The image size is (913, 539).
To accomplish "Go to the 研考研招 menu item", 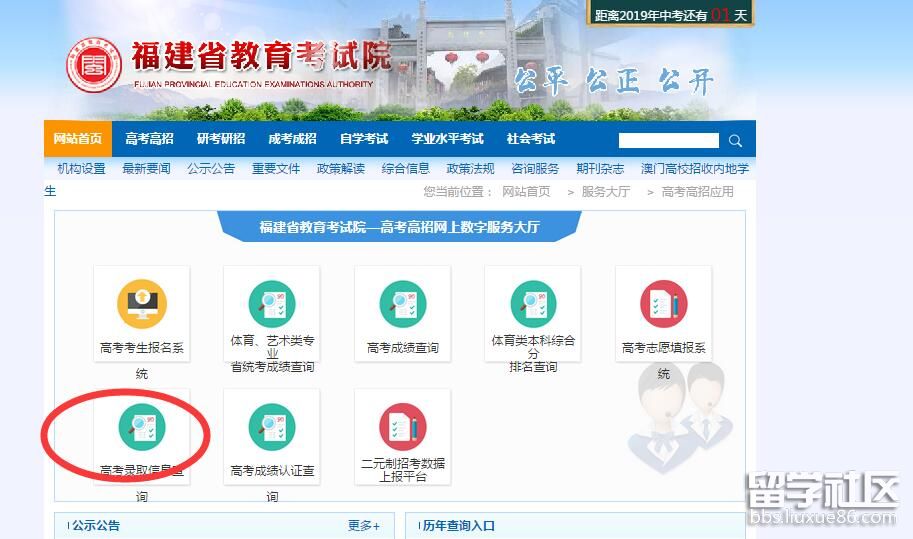I will point(220,139).
